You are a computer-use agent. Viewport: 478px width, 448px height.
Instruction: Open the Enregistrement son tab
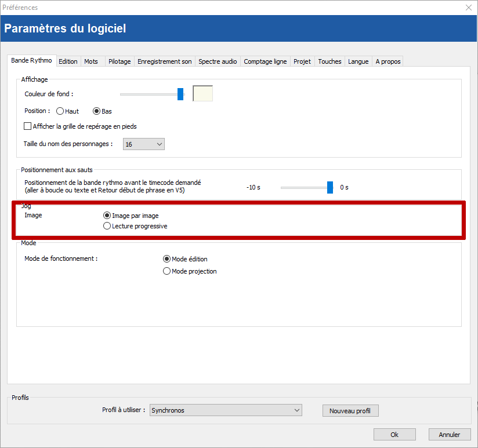(x=164, y=61)
